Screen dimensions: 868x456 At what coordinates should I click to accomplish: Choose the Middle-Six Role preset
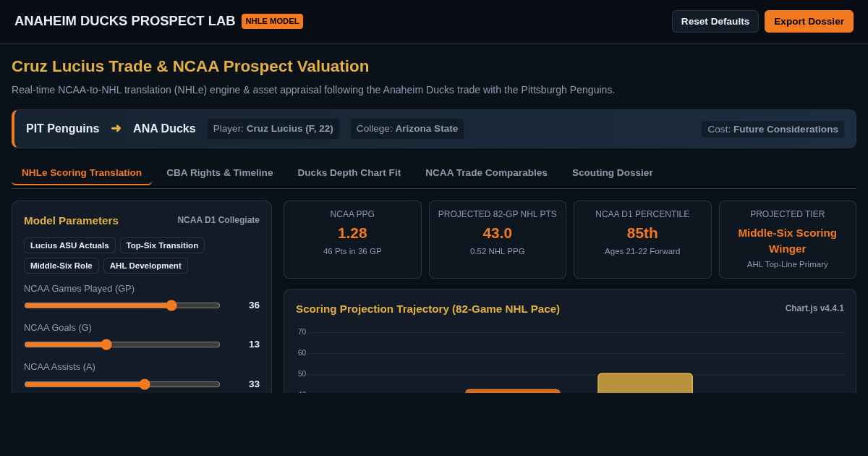click(61, 266)
